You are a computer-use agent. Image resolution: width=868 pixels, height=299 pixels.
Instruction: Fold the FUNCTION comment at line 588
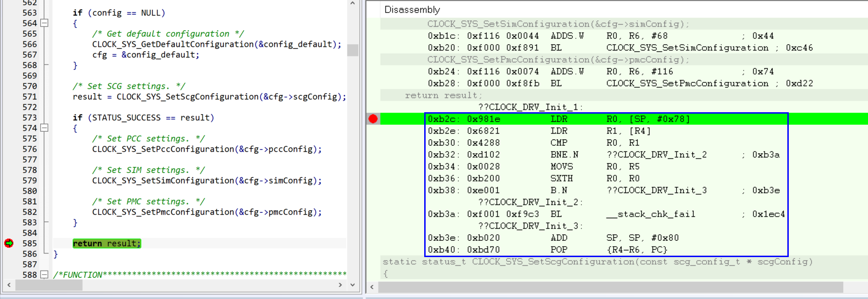pyautogui.click(x=44, y=274)
